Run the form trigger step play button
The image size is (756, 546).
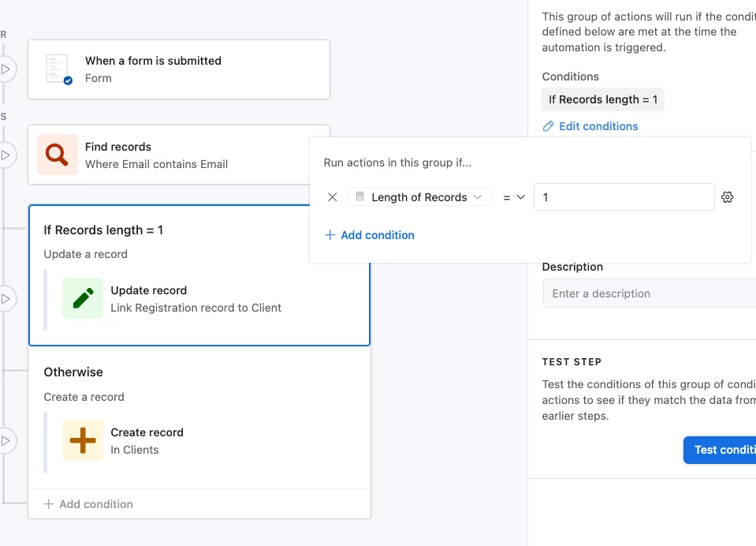coord(5,69)
